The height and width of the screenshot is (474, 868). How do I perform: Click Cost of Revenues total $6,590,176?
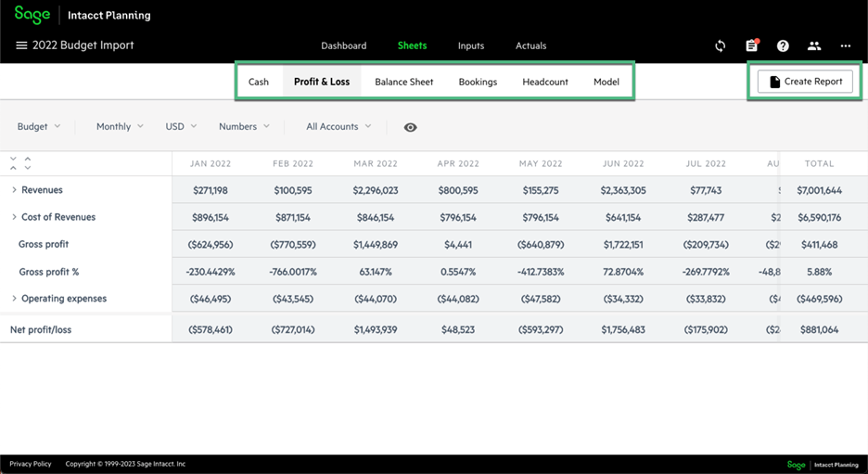819,218
